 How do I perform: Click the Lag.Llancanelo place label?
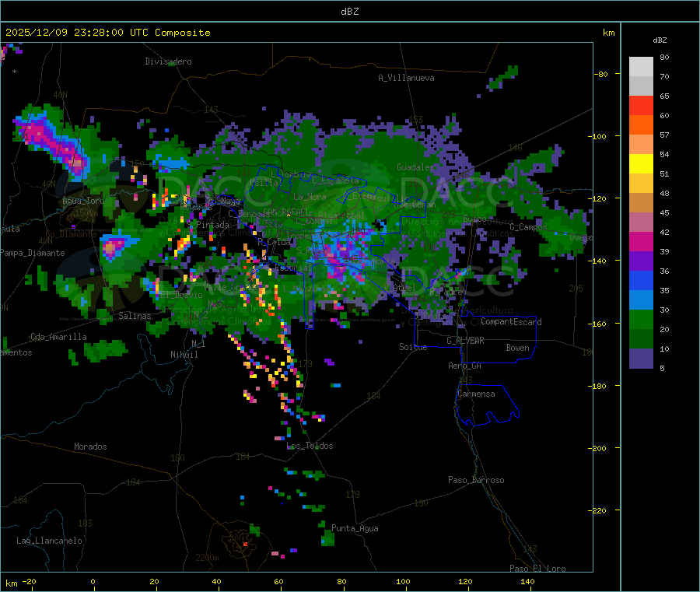[x=49, y=541]
